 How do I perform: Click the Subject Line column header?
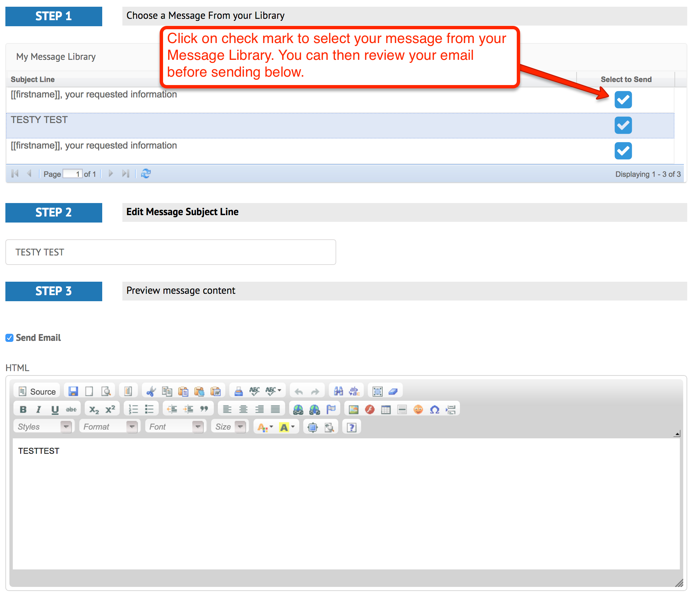click(33, 79)
